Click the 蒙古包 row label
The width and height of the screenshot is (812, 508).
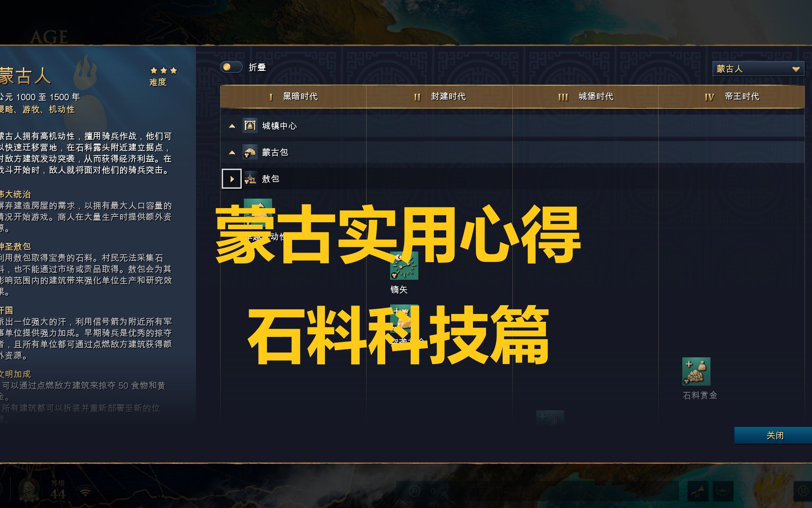(x=275, y=152)
